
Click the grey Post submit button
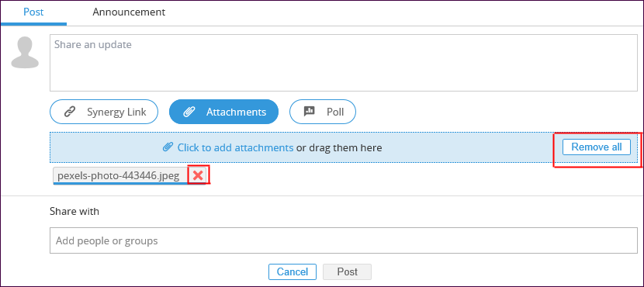[347, 271]
